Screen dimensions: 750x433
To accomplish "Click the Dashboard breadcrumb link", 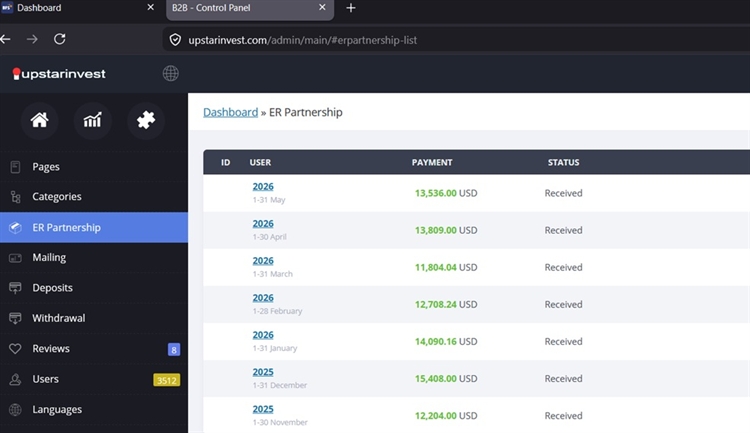I will (x=231, y=112).
